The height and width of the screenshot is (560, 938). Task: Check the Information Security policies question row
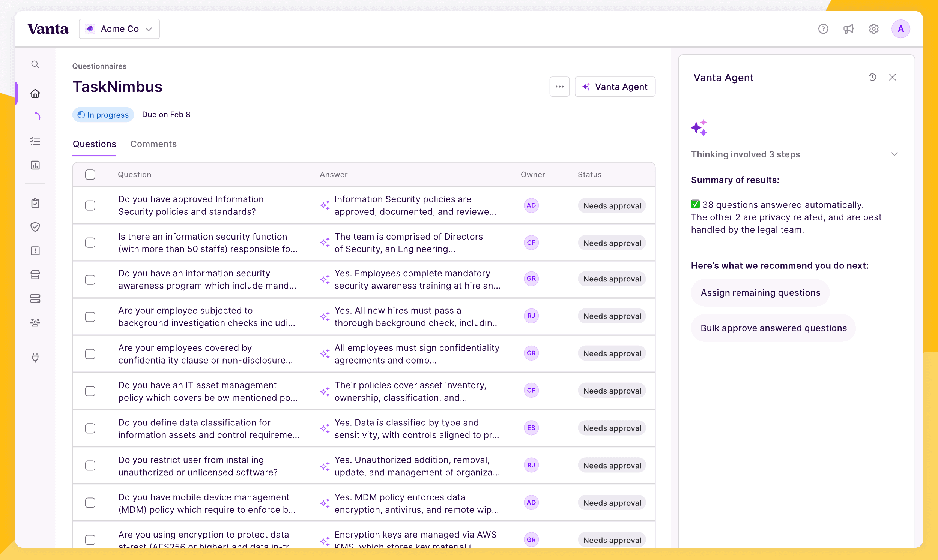click(90, 205)
